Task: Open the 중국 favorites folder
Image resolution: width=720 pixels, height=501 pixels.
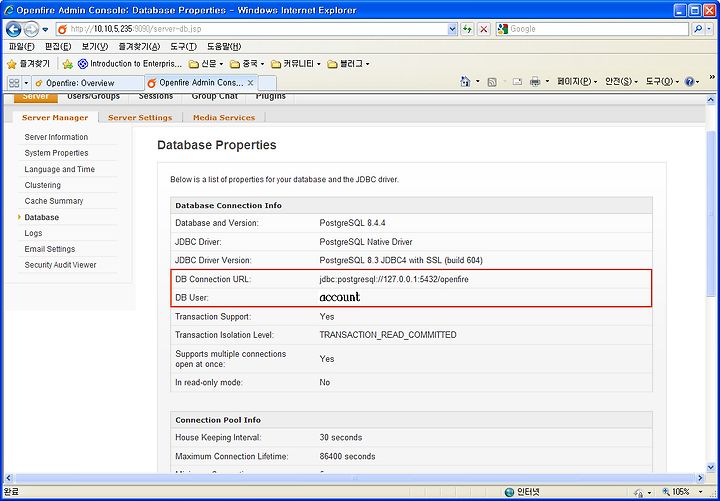Action: click(x=247, y=64)
